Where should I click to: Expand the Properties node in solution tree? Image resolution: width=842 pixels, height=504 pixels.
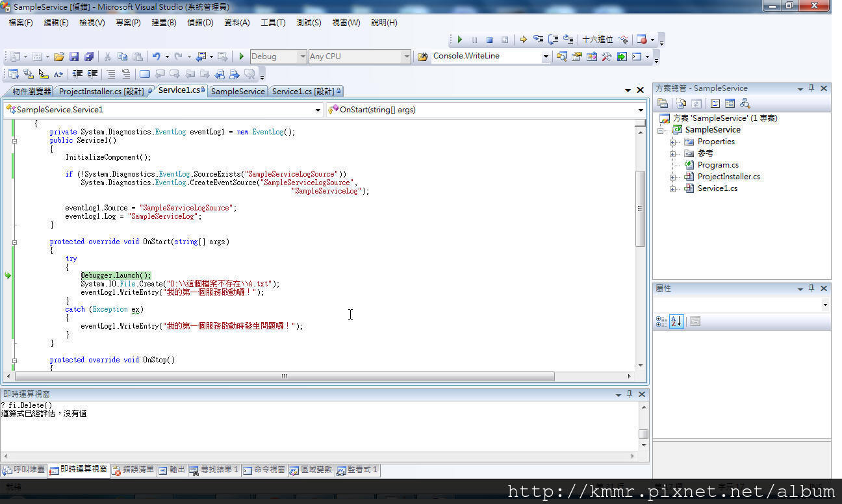pos(673,142)
